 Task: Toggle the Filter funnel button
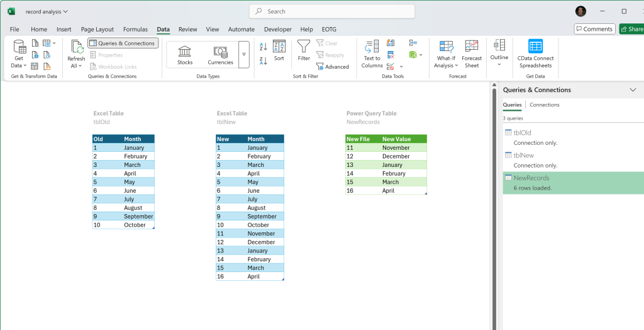pyautogui.click(x=304, y=50)
